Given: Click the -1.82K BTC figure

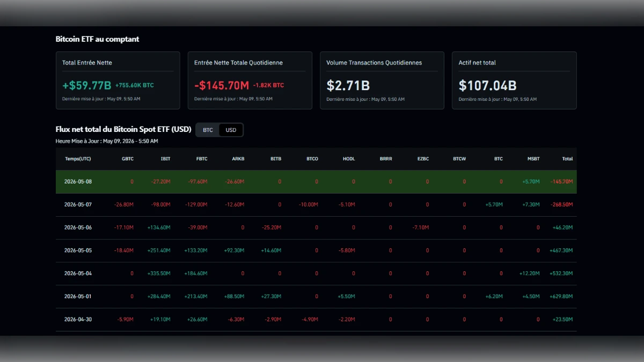Looking at the screenshot, I should [x=269, y=85].
